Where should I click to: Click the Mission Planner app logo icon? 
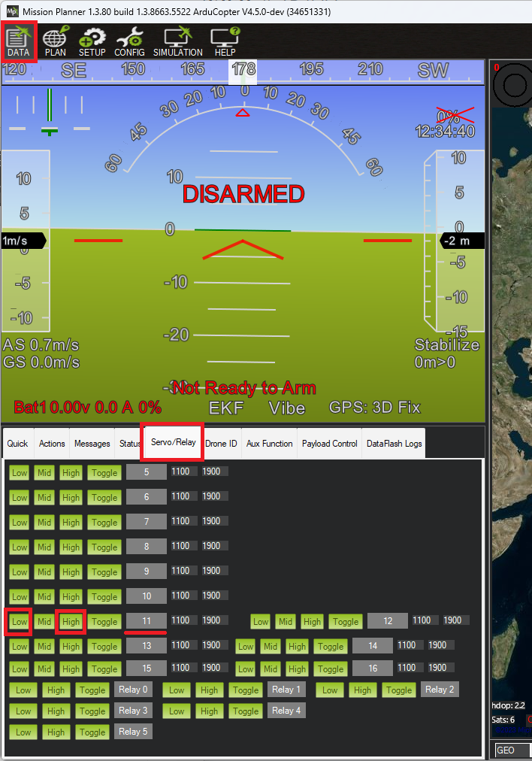pos(11,11)
